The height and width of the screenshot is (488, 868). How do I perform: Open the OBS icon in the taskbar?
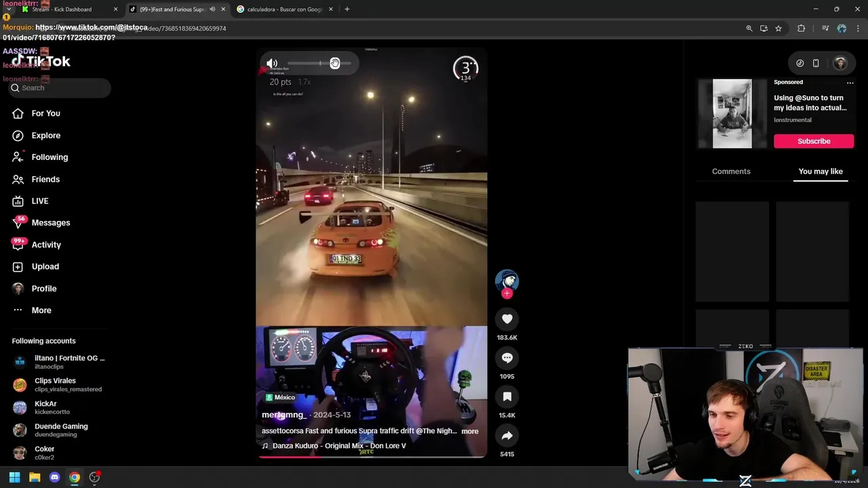pyautogui.click(x=95, y=477)
